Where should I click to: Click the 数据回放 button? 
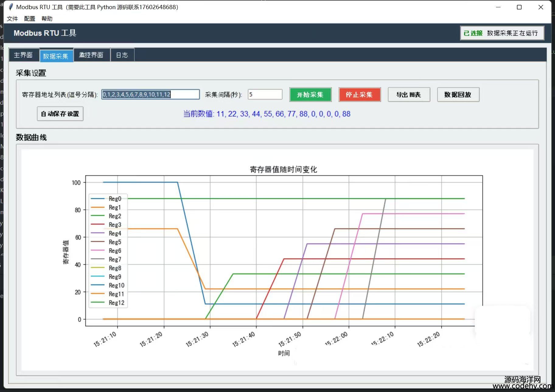(458, 95)
